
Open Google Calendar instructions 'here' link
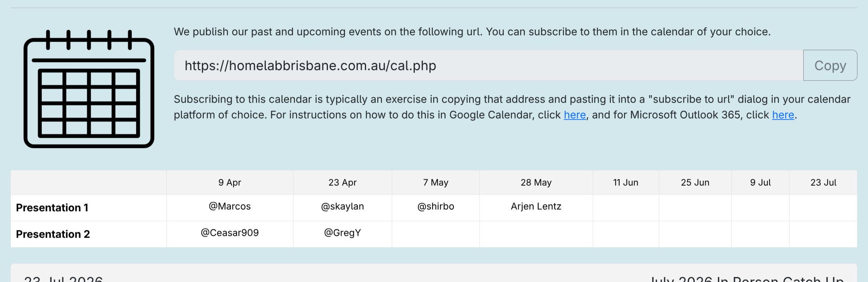point(575,115)
